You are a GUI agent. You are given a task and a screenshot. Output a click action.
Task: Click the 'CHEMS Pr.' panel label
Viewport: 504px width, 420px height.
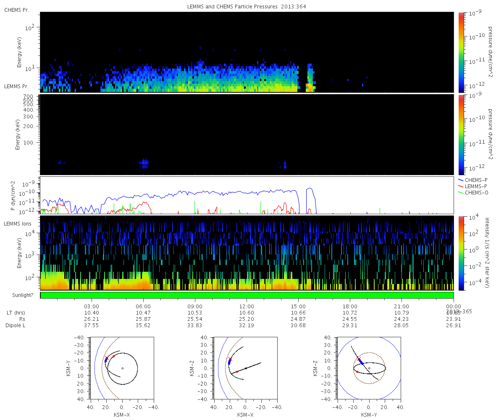coord(16,10)
